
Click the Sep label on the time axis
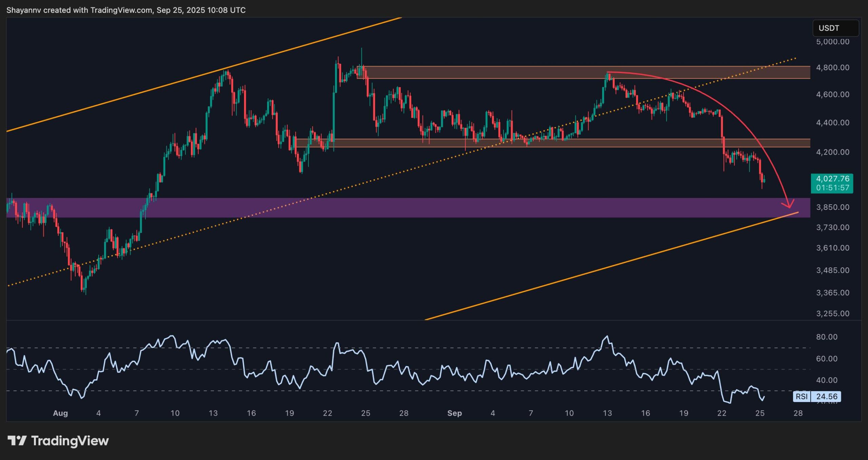click(x=454, y=414)
